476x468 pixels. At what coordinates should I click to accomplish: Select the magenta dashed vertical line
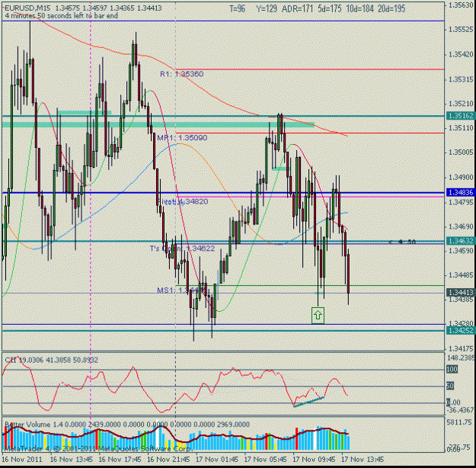point(91,213)
